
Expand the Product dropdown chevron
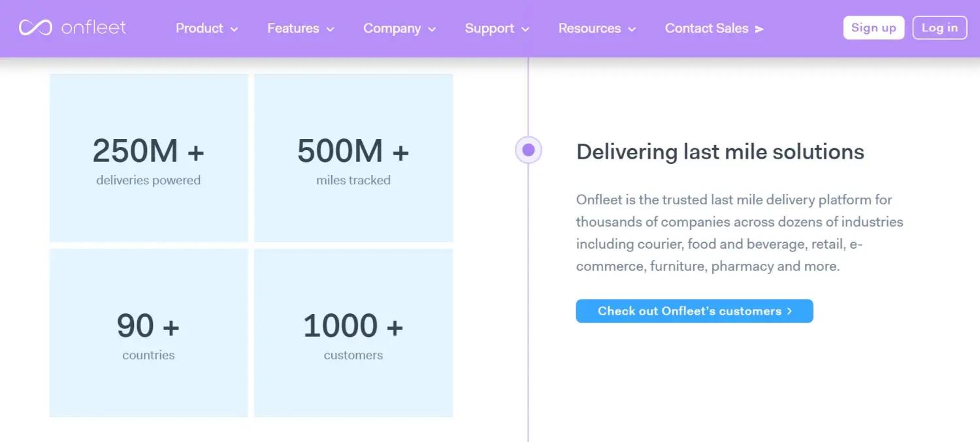point(234,29)
